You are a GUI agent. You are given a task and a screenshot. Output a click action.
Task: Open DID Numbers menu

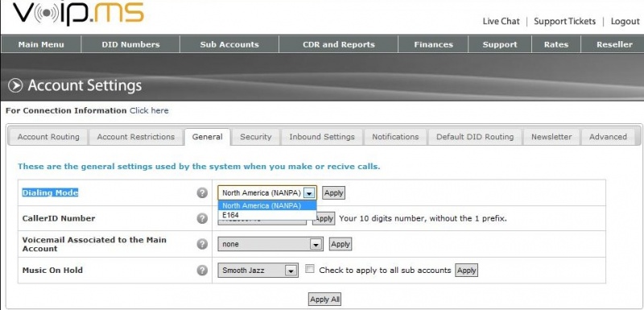130,44
